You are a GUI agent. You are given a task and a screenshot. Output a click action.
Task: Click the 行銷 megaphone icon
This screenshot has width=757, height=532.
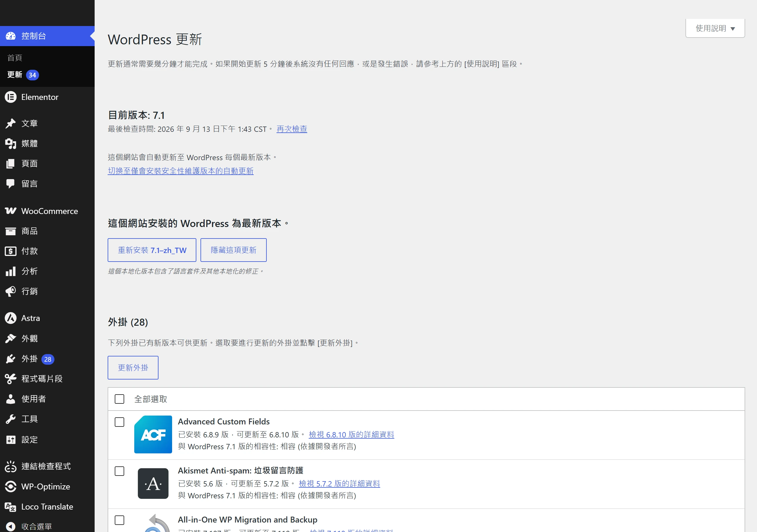[11, 291]
